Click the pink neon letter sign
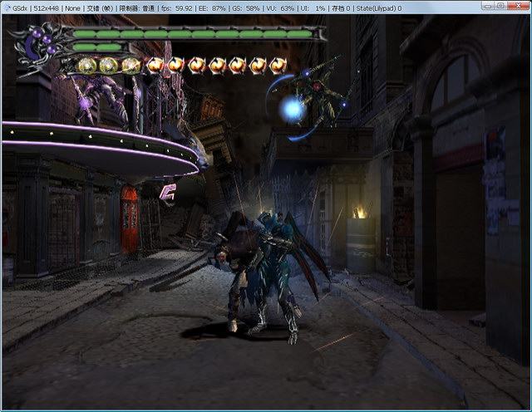The image size is (532, 412). [168, 193]
